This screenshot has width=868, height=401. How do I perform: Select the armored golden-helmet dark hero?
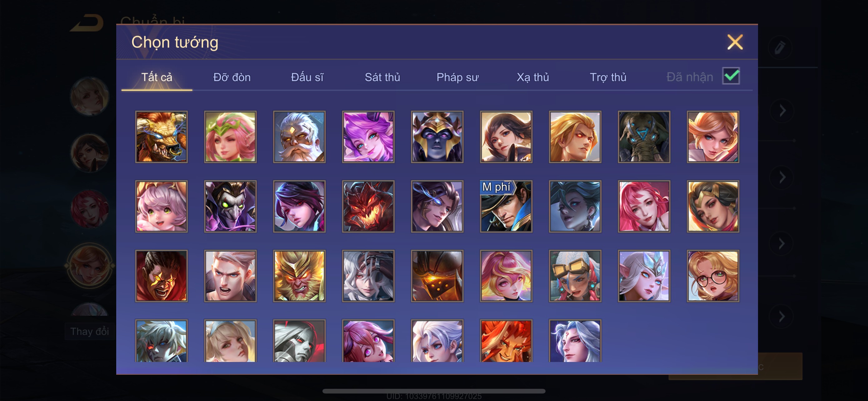(437, 137)
